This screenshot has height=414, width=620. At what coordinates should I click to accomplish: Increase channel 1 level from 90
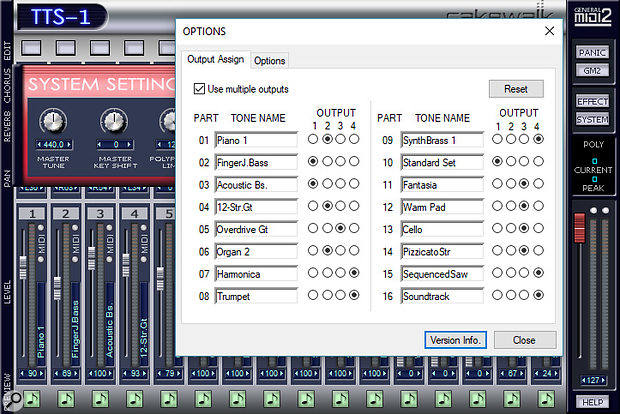(x=41, y=373)
